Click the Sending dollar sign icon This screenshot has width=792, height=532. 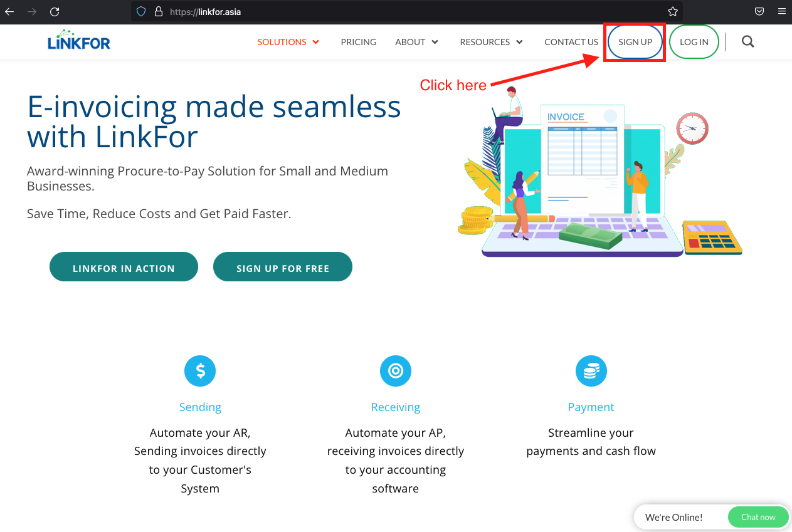(x=200, y=371)
